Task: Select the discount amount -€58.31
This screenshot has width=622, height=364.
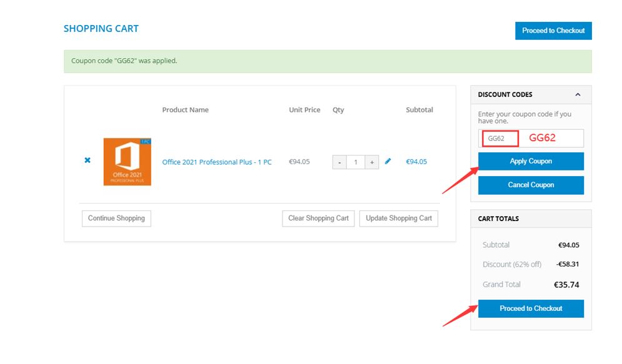Action: point(568,264)
